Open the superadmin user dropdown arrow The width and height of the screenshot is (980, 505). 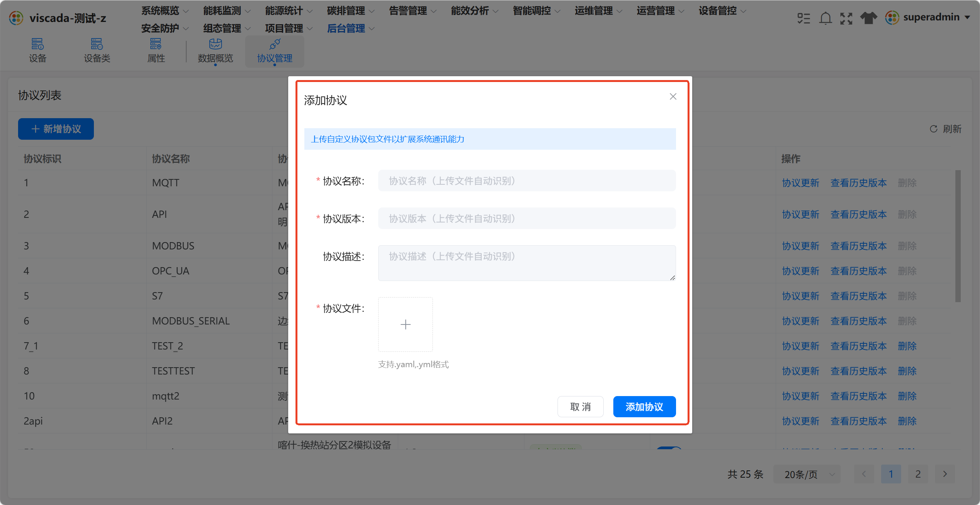967,17
